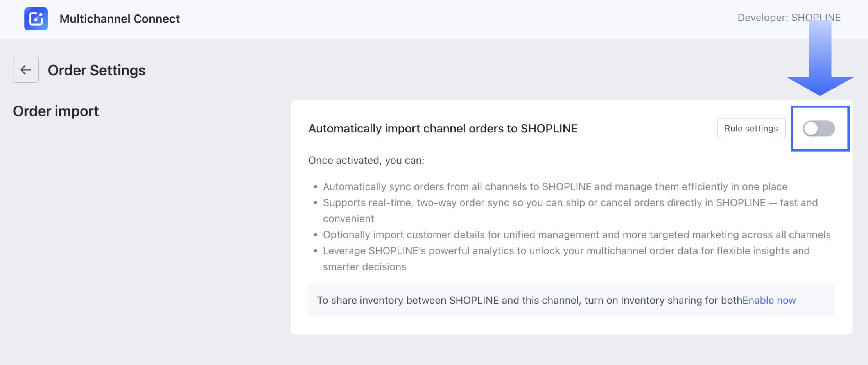
Task: Click the 'smarter decisions' text line
Action: click(364, 267)
